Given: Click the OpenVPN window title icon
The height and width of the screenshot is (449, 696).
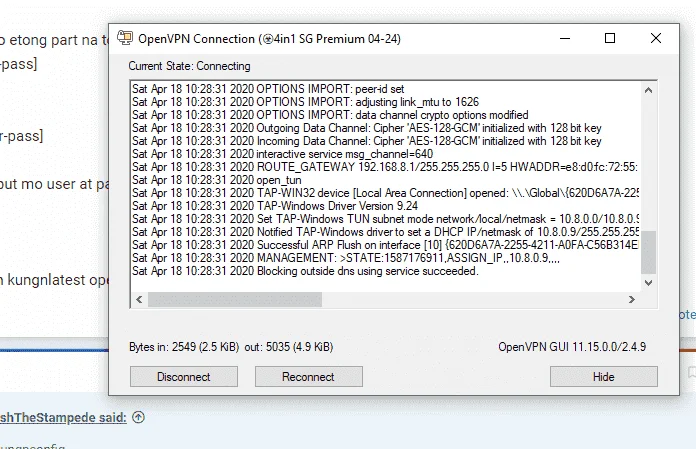Looking at the screenshot, I should tap(125, 38).
